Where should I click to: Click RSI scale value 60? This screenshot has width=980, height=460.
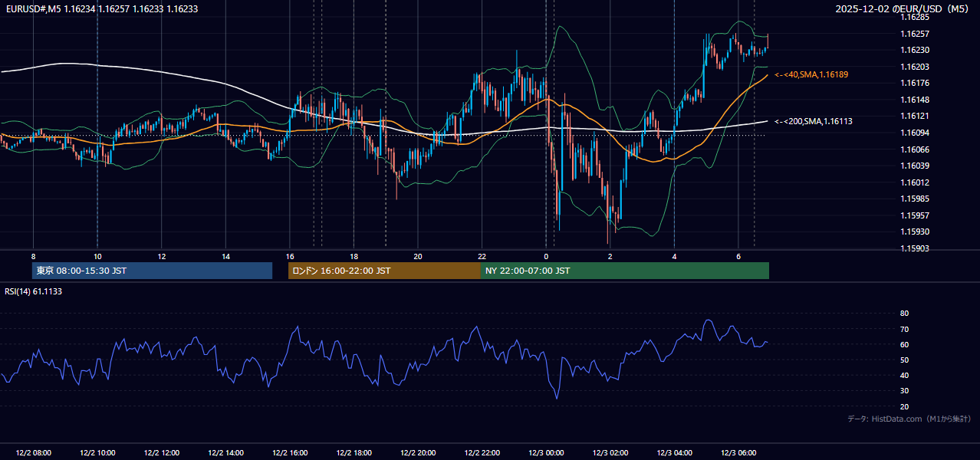[905, 344]
